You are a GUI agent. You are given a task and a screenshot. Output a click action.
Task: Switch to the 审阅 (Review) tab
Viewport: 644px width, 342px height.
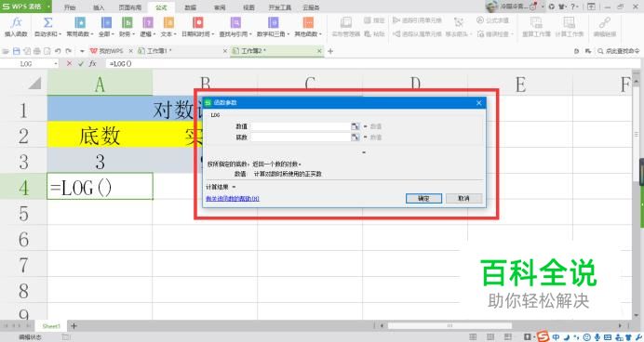[220, 7]
